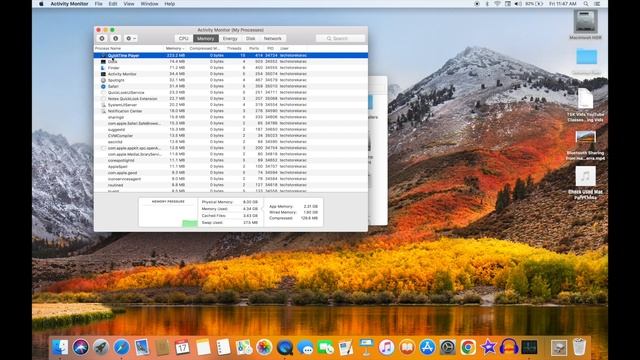Select the QuickLookUIService process row
The height and width of the screenshot is (360, 640).
231,92
